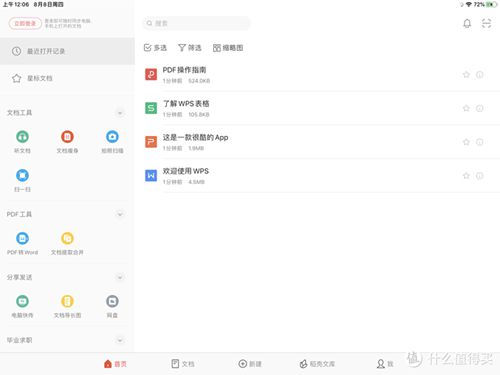Open the 筛选 filter option
Viewport: 500px width, 375px height.
190,48
